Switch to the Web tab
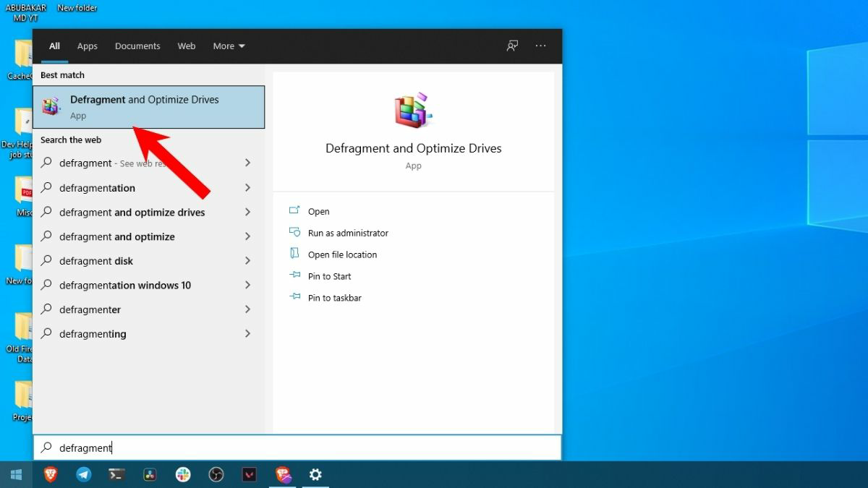Screen dimensions: 868x488 coord(187,46)
